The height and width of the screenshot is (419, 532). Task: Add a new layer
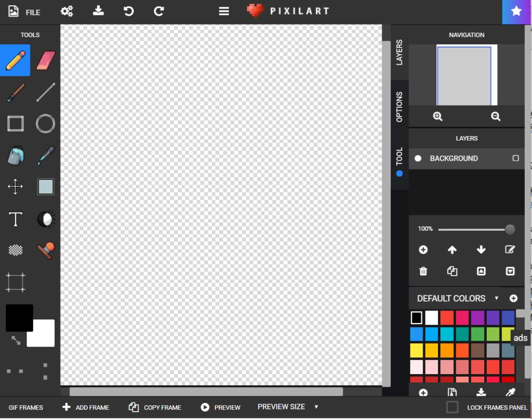(x=423, y=250)
